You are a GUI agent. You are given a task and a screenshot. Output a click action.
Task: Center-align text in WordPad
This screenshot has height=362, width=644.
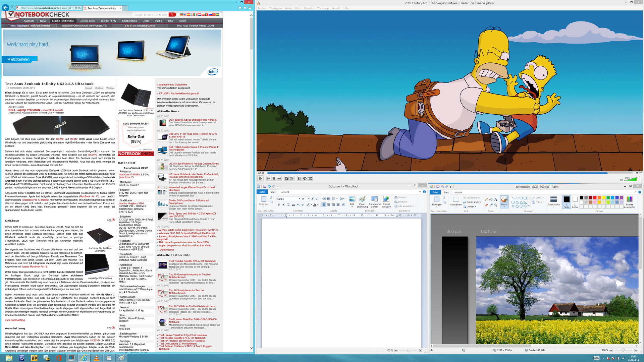329,205
